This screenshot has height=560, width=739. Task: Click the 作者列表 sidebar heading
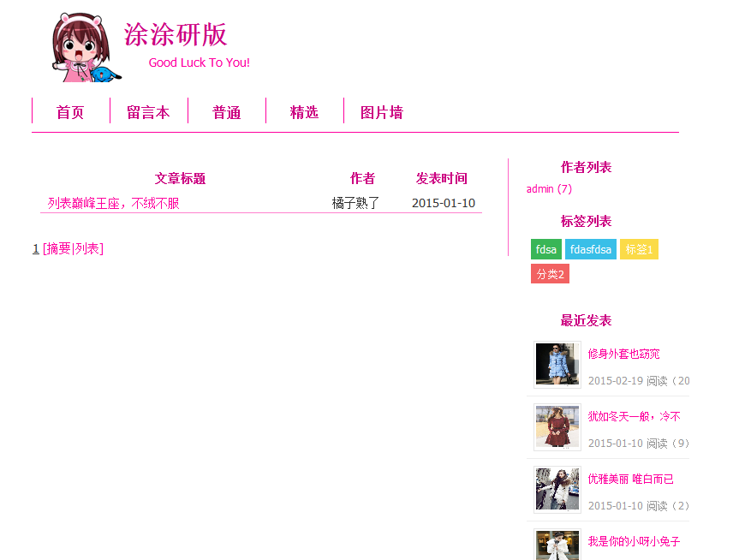pos(586,167)
